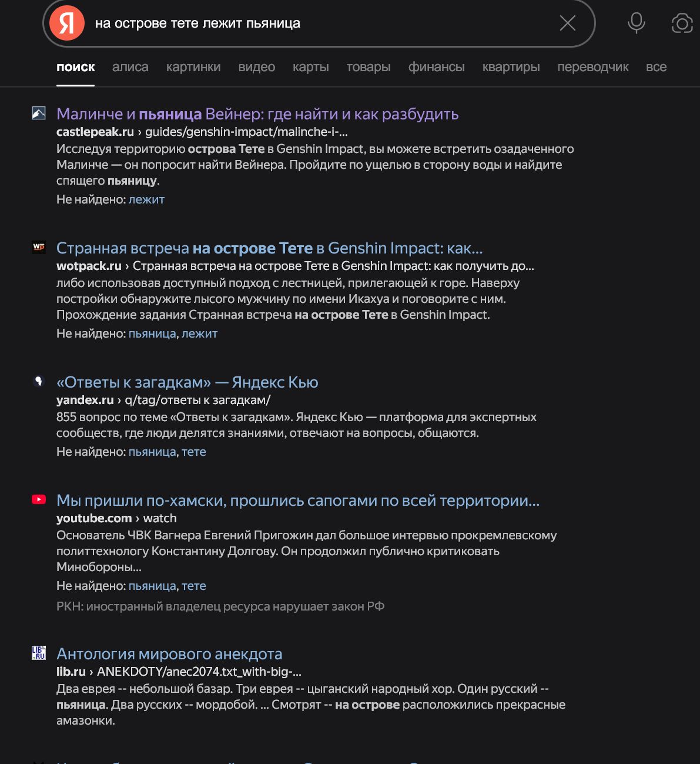Image resolution: width=700 pixels, height=764 pixels.
Task: Clear the search query with X icon
Action: pyautogui.click(x=567, y=23)
